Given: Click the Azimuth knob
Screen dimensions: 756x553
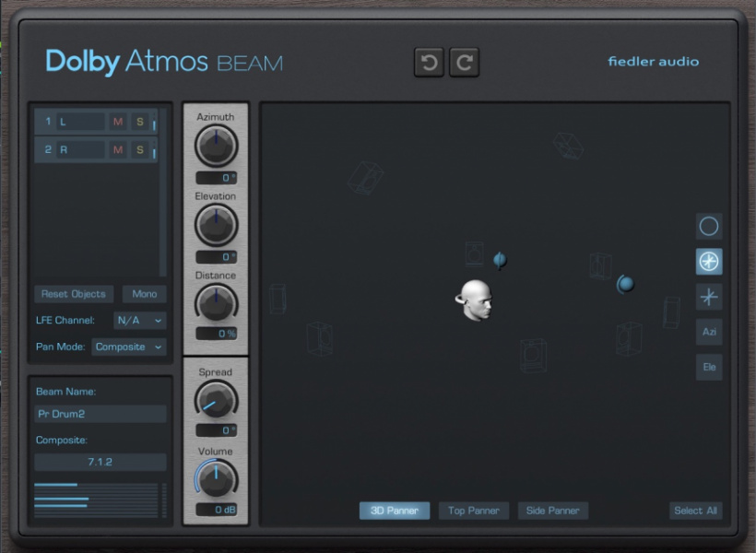Looking at the screenshot, I should click(x=216, y=146).
